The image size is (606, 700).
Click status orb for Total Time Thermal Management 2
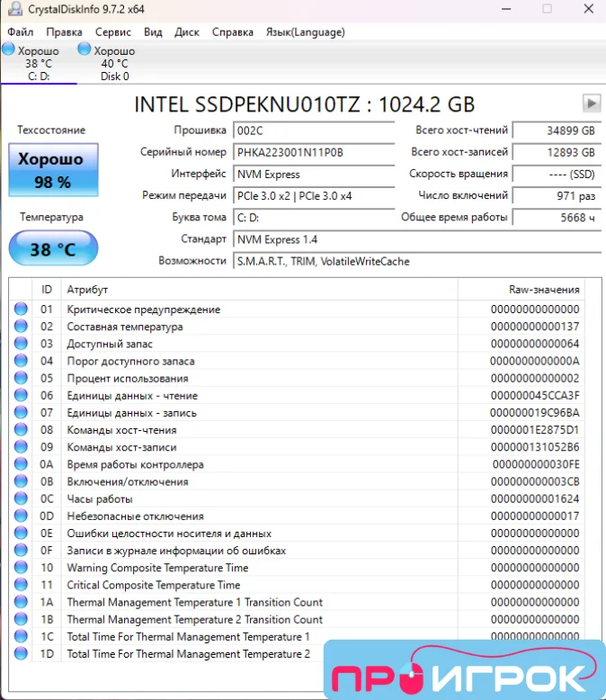point(21,653)
